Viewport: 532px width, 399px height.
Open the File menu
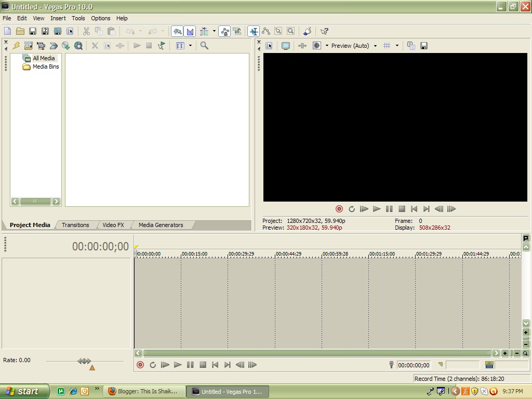point(7,18)
